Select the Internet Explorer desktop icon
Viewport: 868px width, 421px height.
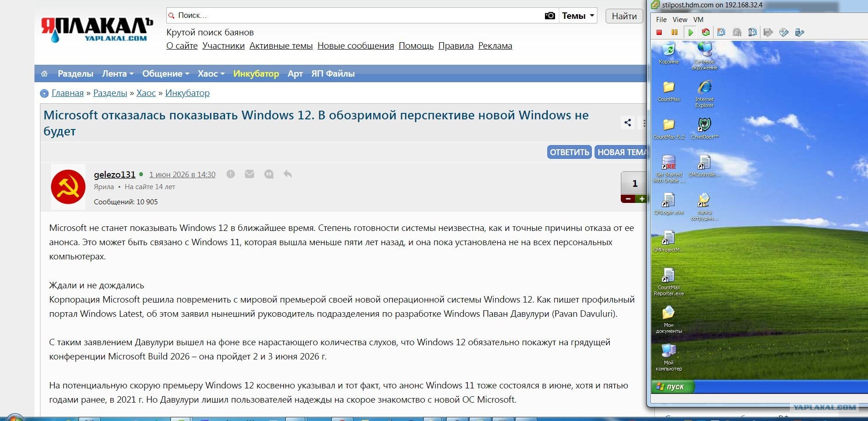[x=704, y=94]
